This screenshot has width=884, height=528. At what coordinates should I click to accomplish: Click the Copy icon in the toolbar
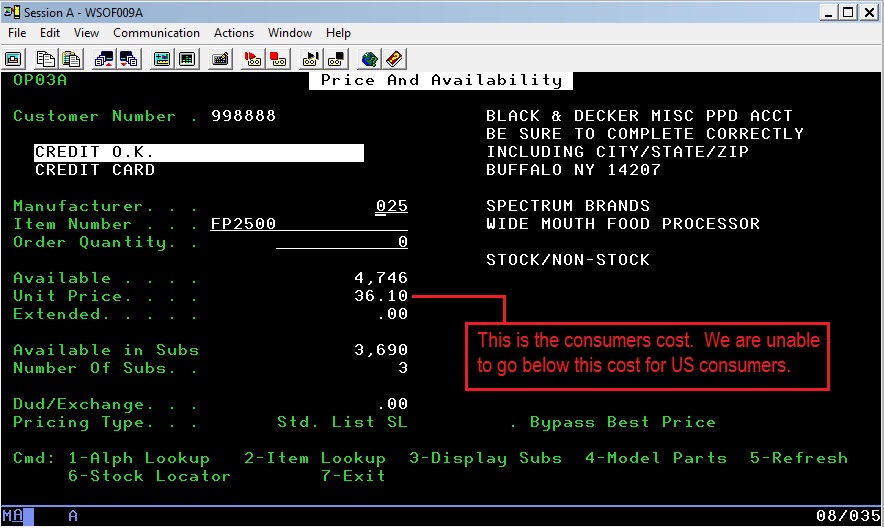pos(46,59)
